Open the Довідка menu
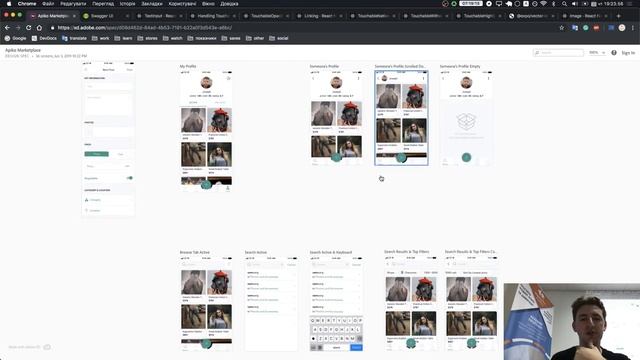Screen dimensions: 640x360 click(229, 4)
